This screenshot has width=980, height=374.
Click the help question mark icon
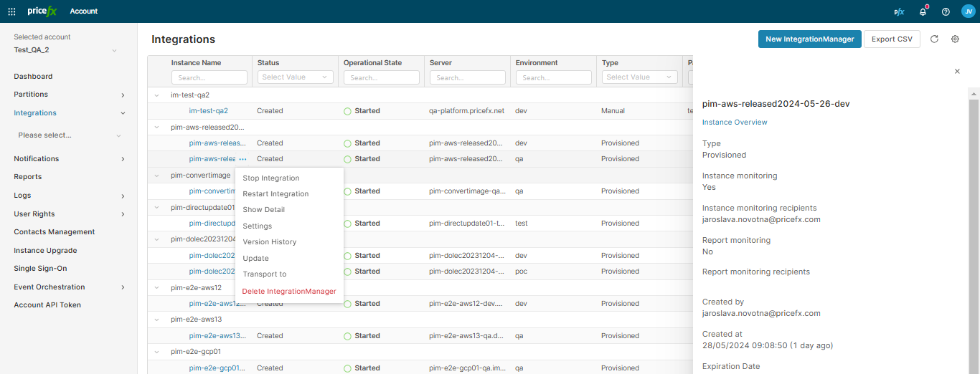click(946, 11)
